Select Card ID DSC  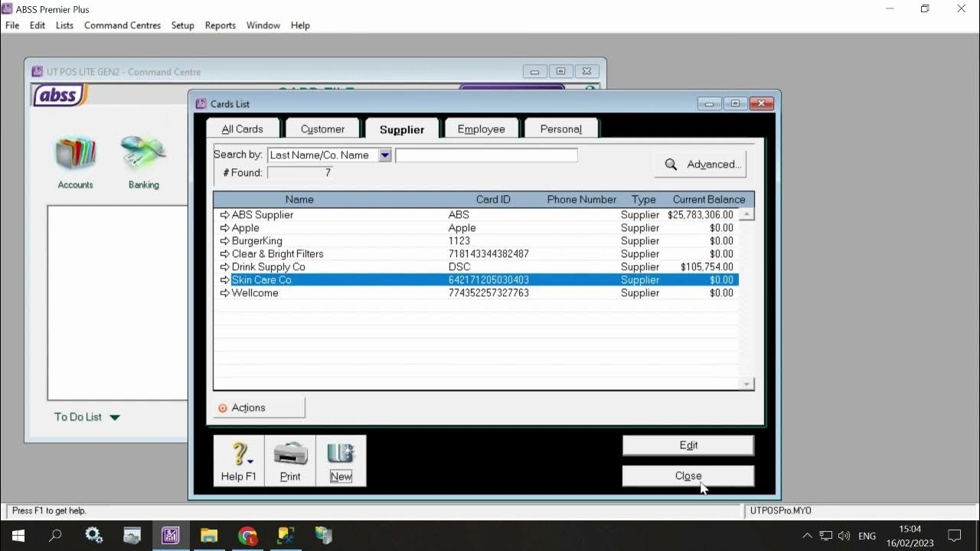(x=459, y=267)
